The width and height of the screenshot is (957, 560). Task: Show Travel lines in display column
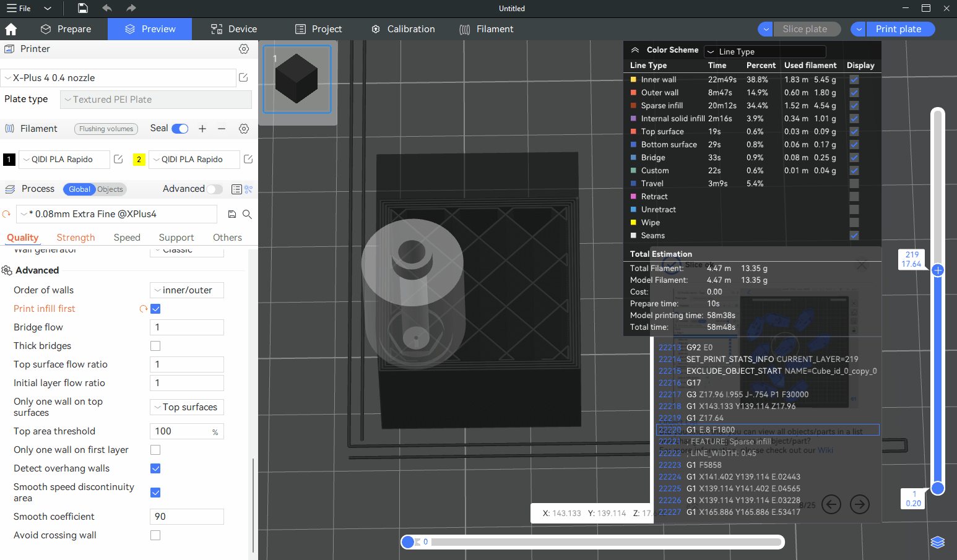(x=854, y=184)
